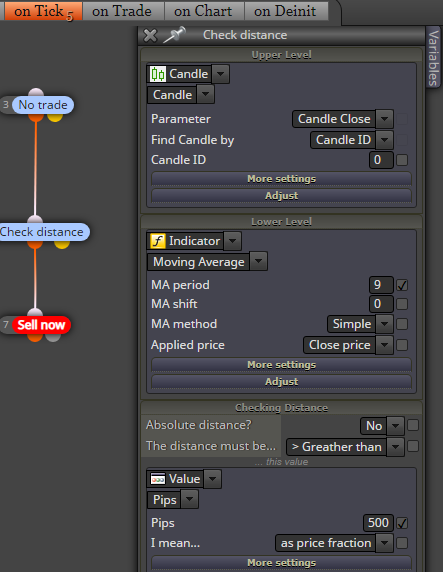Viewport: 443px width, 572px height.
Task: Toggle the MA method checkbox
Action: [x=402, y=324]
